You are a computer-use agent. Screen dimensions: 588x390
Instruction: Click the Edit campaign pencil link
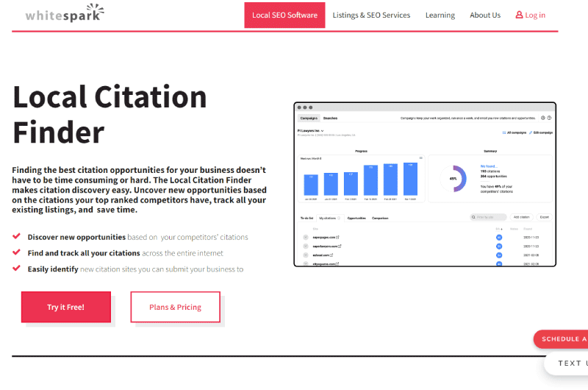pos(541,132)
